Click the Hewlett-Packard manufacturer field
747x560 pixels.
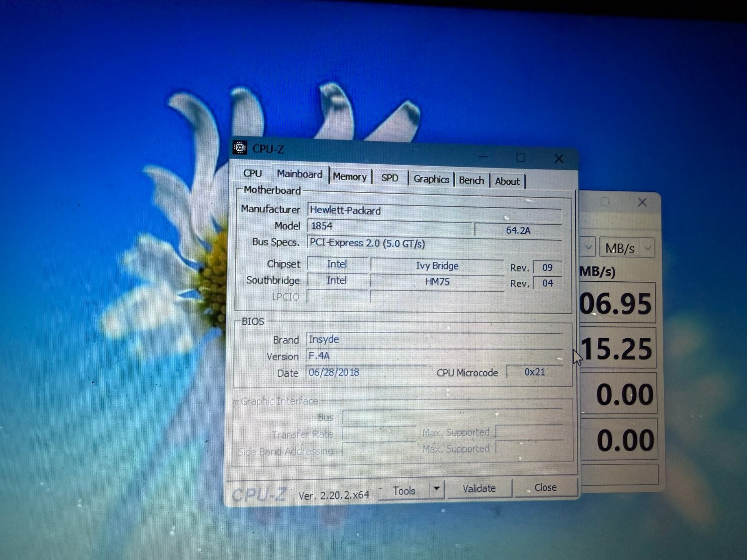click(x=434, y=211)
